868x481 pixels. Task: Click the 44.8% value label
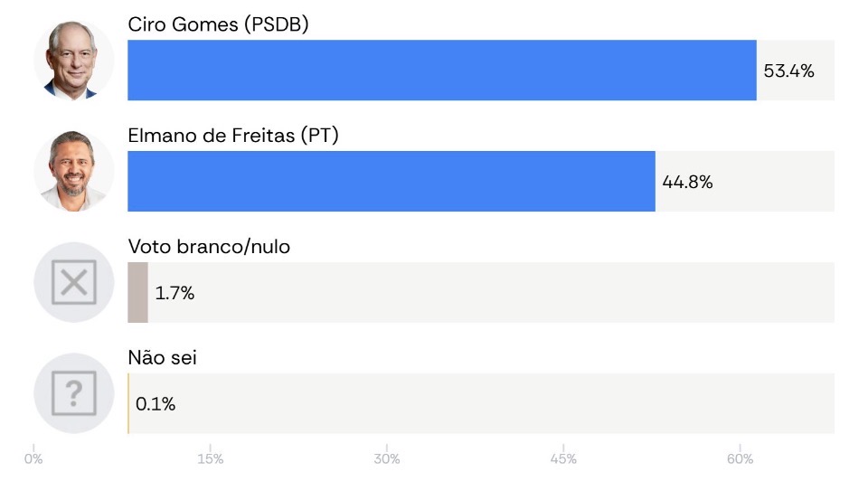click(687, 182)
